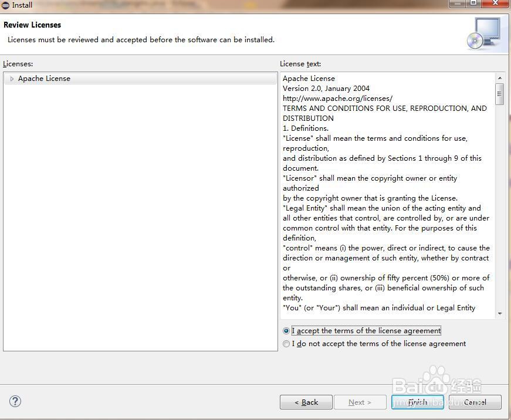Click the license text scrollbar down arrow

click(500, 313)
